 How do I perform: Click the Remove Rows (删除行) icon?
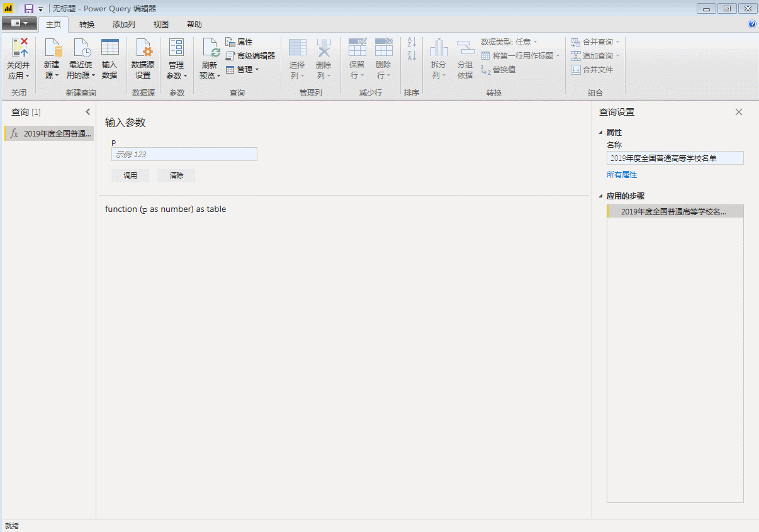point(383,48)
